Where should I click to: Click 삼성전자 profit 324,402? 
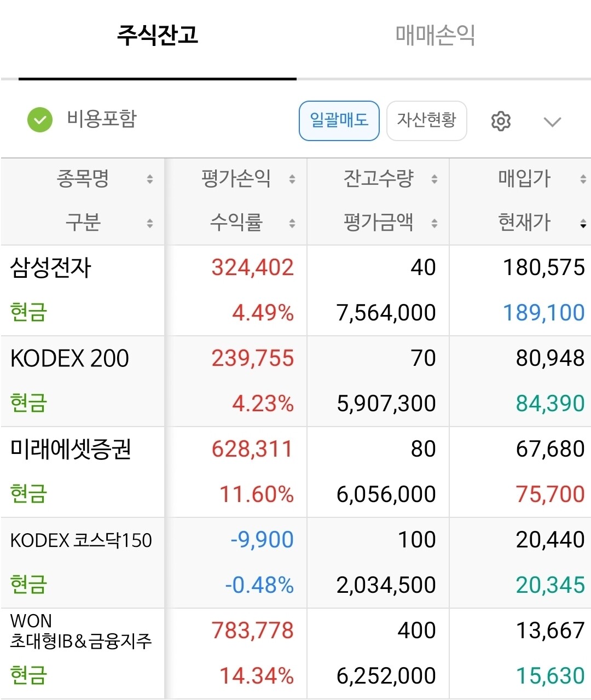[x=253, y=267]
